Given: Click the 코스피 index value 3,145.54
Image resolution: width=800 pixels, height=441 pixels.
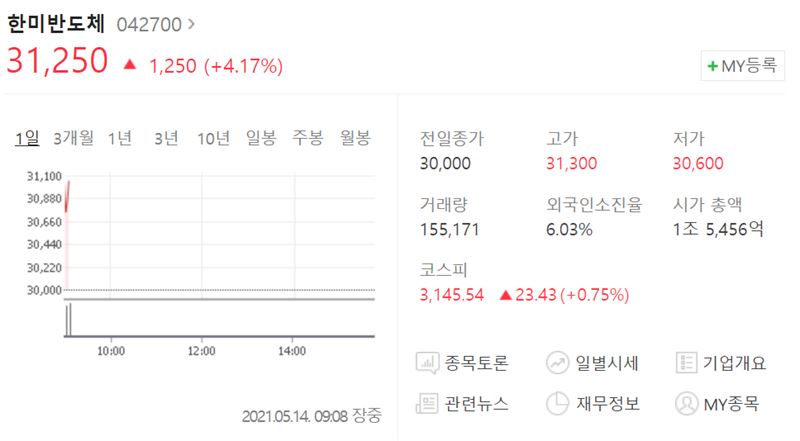Looking at the screenshot, I should point(452,295).
